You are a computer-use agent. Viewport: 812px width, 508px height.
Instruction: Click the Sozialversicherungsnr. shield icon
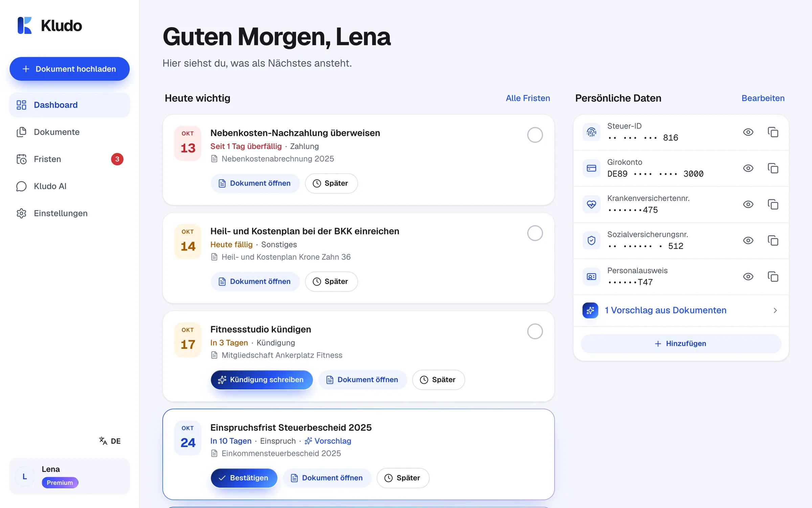coord(591,240)
